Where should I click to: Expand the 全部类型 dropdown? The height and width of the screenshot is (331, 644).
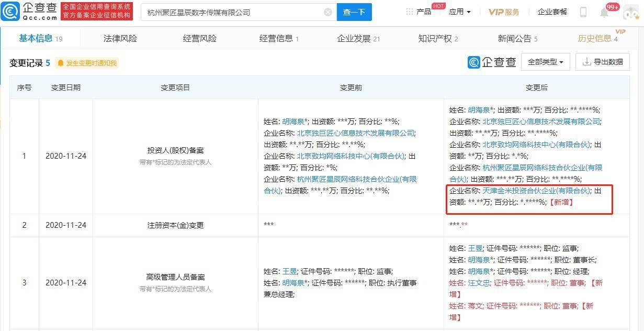pyautogui.click(x=546, y=62)
